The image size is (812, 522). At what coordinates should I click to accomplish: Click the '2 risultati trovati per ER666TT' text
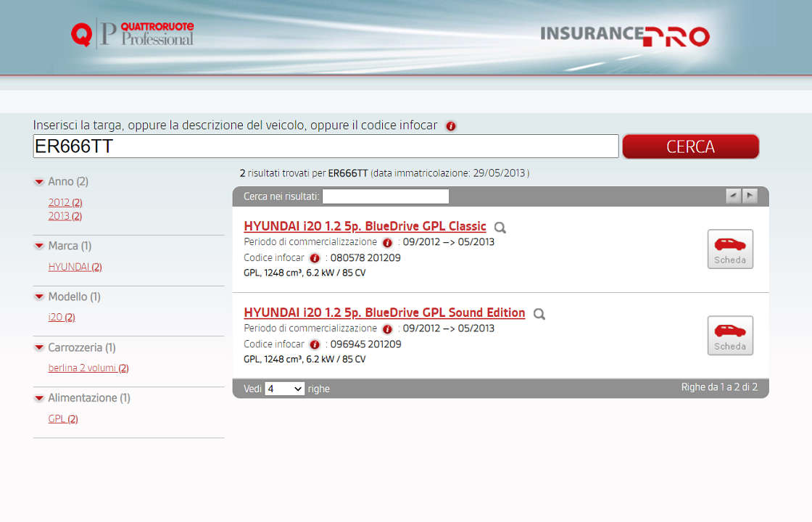(304, 173)
